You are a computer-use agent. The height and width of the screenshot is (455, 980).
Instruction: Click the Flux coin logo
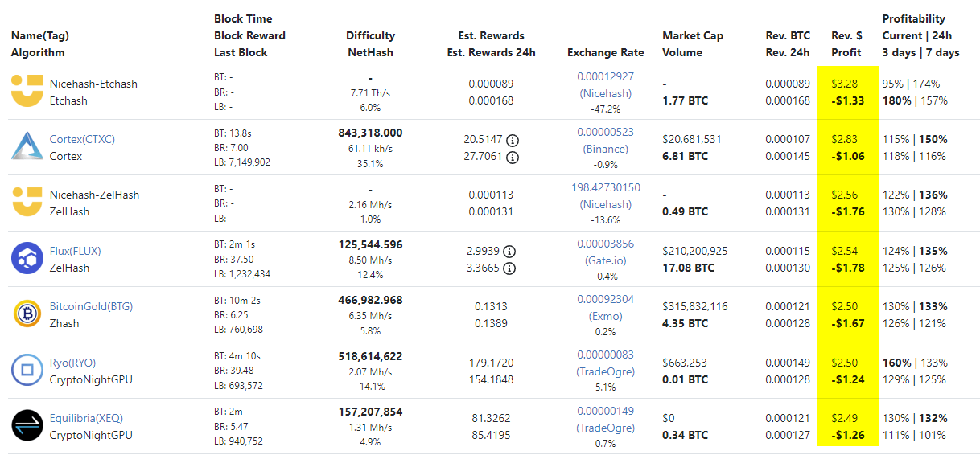pos(27,259)
